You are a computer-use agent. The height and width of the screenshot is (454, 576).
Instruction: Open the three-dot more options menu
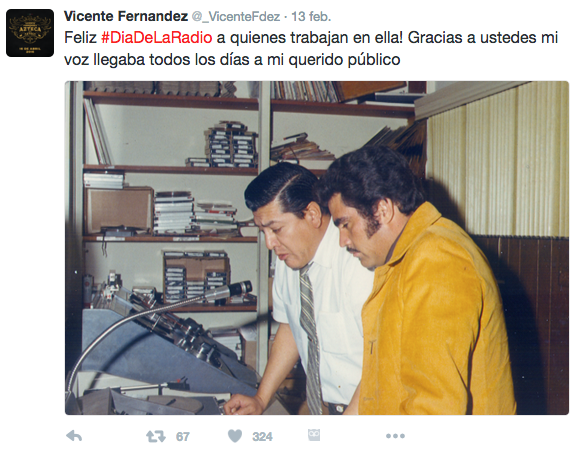coord(395,436)
